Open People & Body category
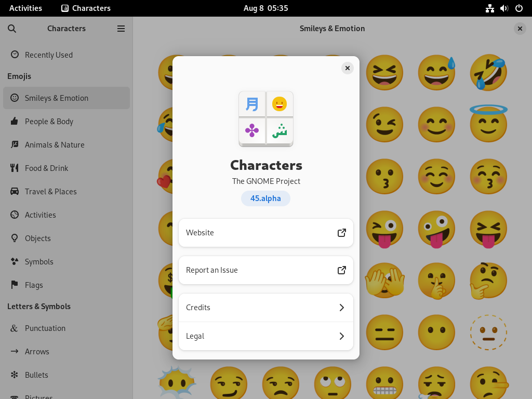This screenshot has width=532, height=399. pyautogui.click(x=66, y=122)
